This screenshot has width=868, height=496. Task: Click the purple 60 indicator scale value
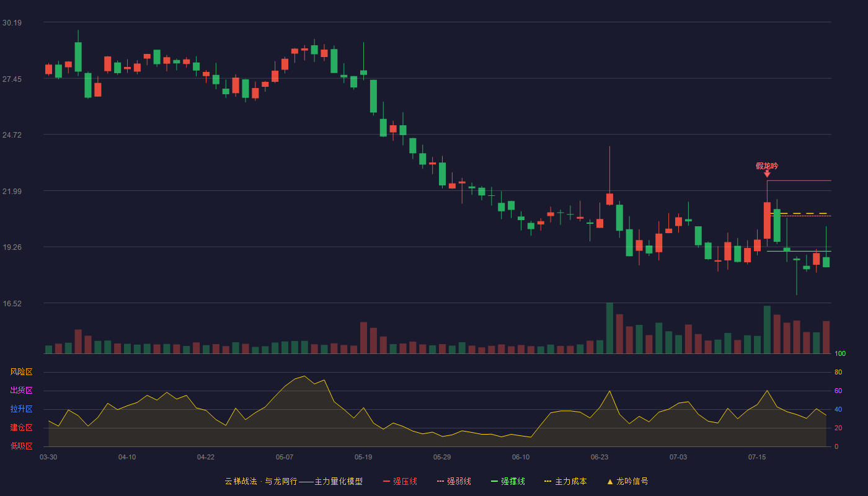pyautogui.click(x=838, y=391)
